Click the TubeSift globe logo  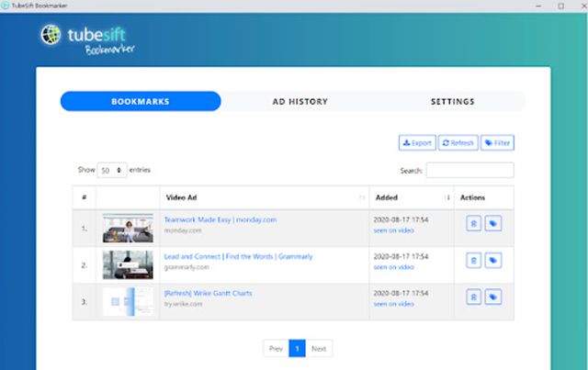click(x=51, y=35)
